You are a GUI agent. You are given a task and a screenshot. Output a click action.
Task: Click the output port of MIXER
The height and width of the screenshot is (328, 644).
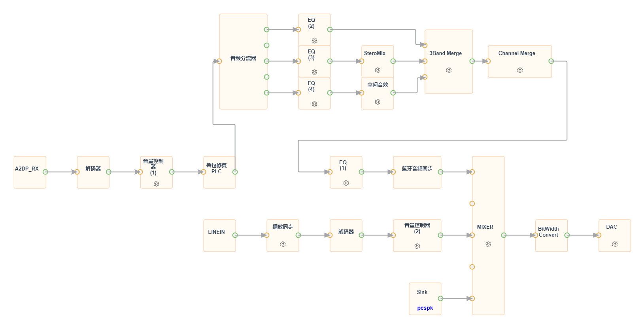504,235
